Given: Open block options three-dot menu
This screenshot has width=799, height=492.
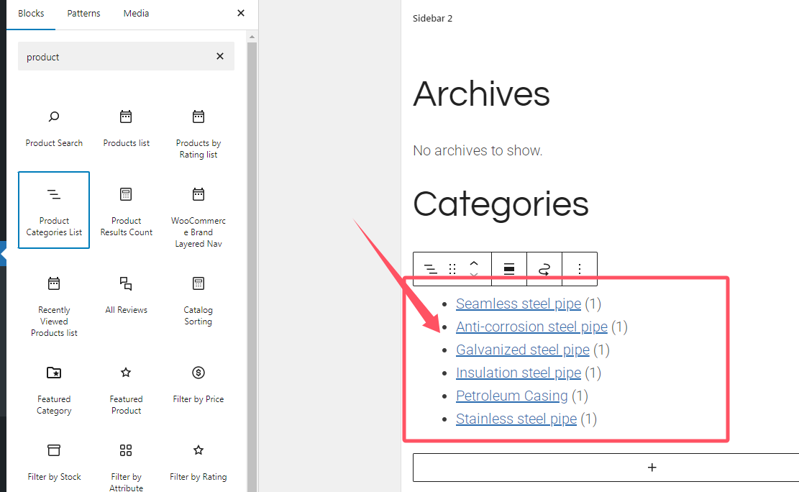Looking at the screenshot, I should (579, 269).
